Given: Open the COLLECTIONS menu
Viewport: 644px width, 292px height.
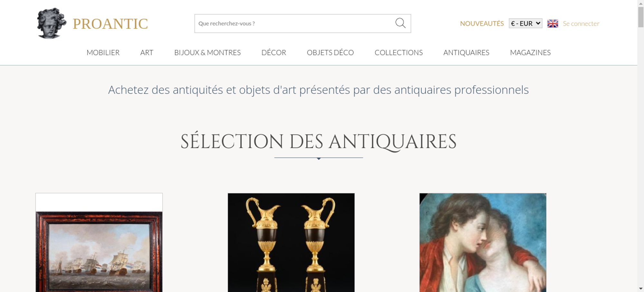Looking at the screenshot, I should [399, 52].
